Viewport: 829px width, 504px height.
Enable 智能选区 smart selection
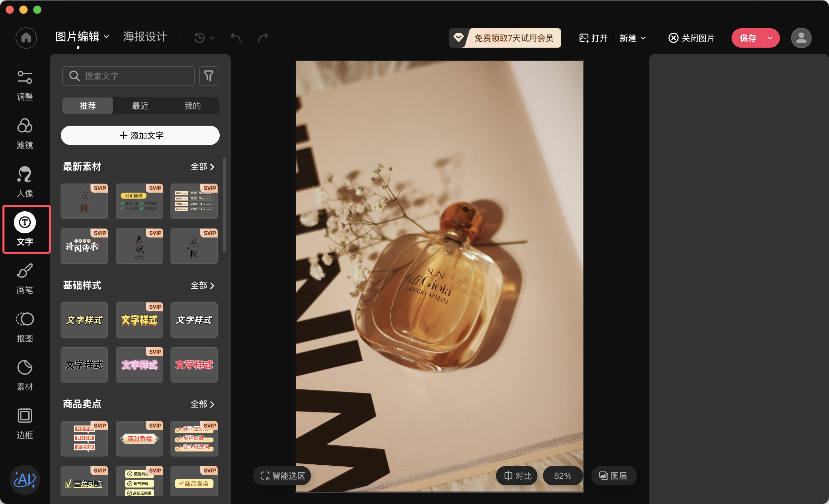[x=283, y=476]
